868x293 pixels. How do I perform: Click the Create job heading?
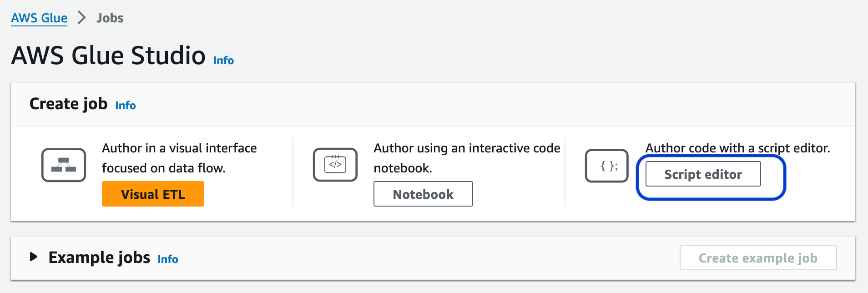(68, 104)
